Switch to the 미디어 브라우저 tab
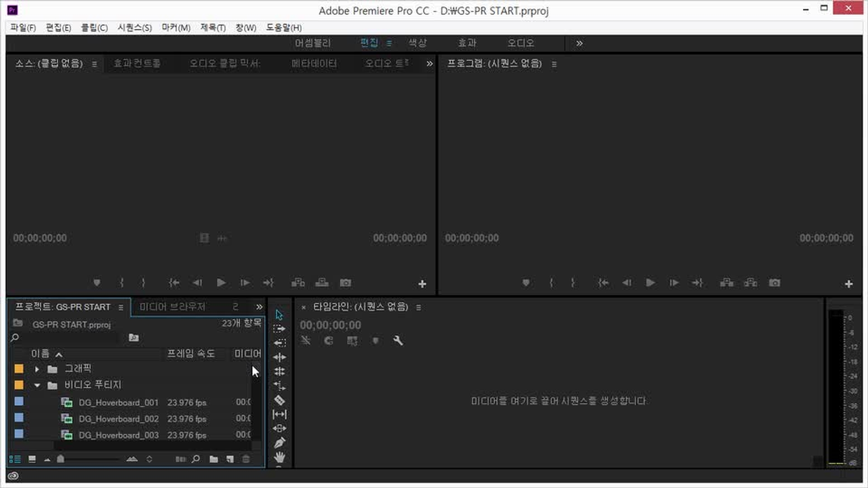 click(172, 307)
